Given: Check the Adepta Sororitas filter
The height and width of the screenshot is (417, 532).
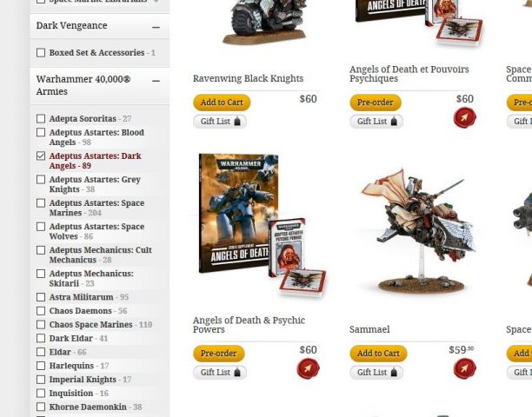Looking at the screenshot, I should click(41, 119).
